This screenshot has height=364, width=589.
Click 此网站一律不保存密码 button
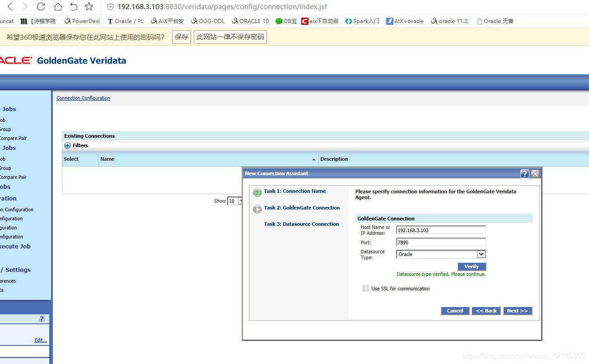coord(230,37)
